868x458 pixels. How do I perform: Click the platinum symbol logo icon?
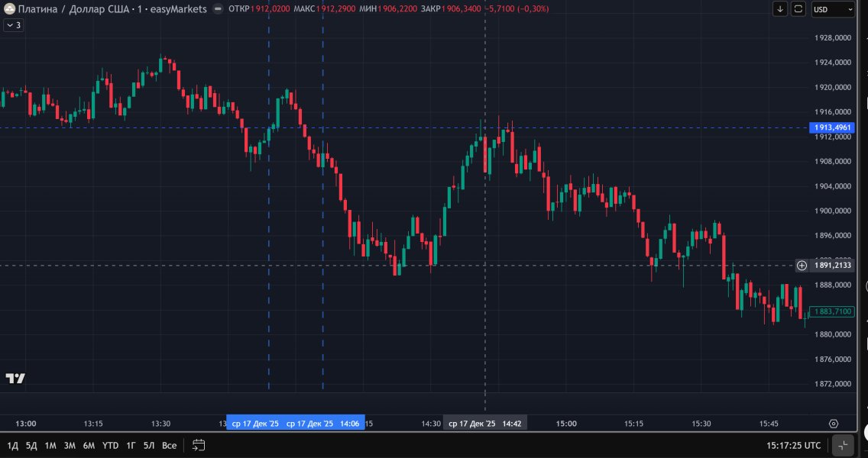[x=9, y=9]
